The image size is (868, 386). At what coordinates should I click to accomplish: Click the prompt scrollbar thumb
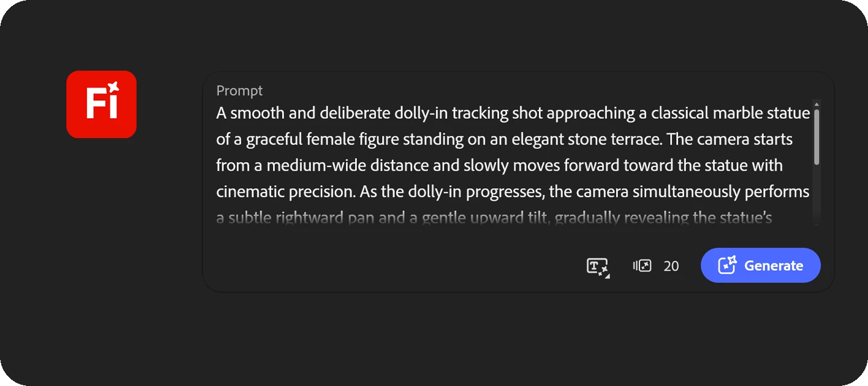point(817,137)
